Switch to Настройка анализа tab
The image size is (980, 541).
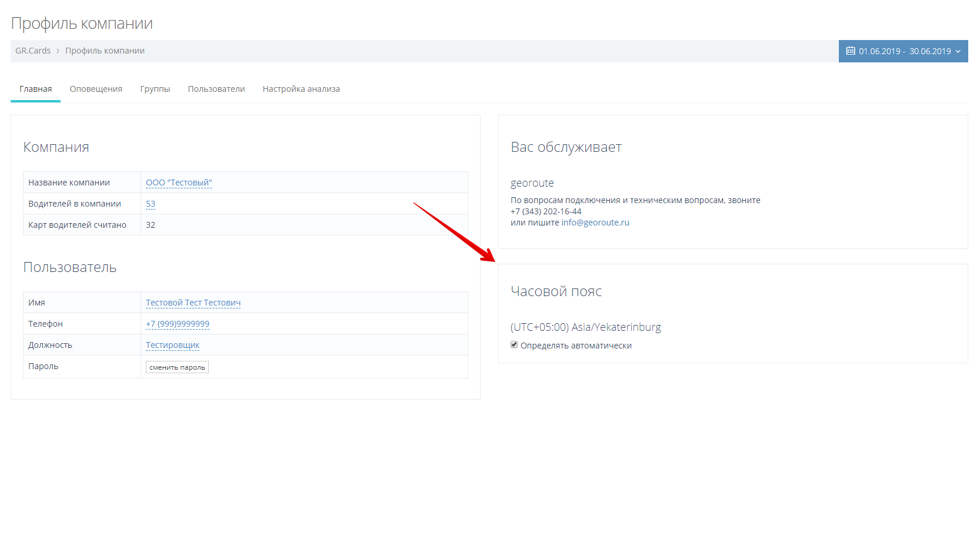[301, 89]
